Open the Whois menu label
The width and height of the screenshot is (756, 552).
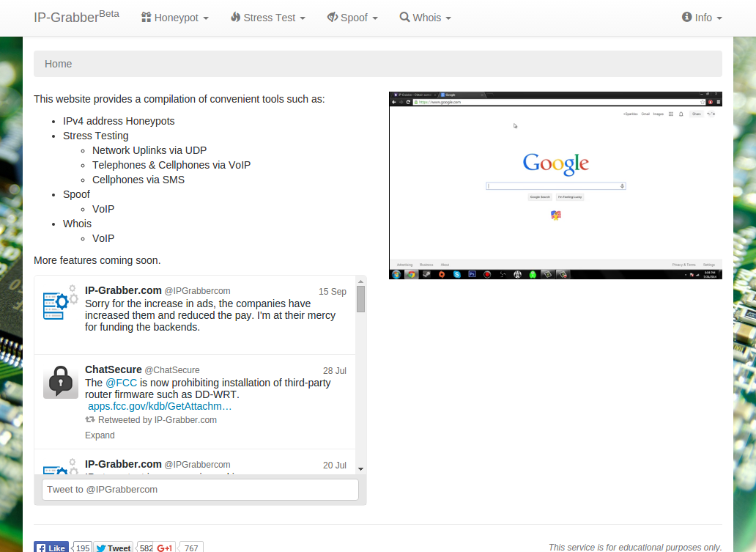tap(426, 18)
